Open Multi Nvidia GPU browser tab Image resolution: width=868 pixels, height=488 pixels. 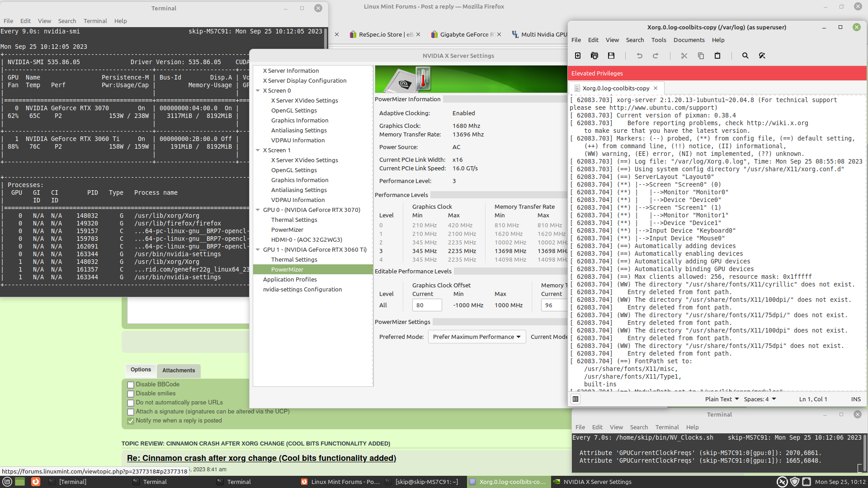click(x=539, y=34)
